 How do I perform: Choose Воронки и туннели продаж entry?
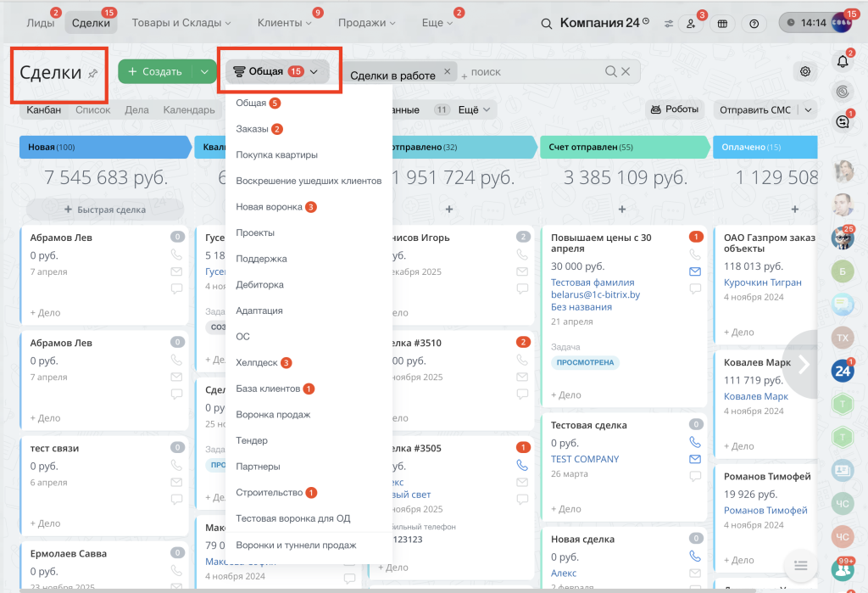[296, 545]
